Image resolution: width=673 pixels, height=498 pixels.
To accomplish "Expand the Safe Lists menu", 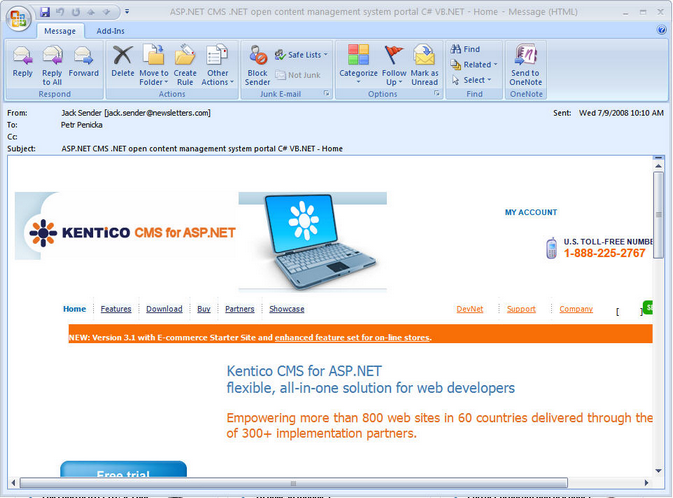I will tap(301, 55).
